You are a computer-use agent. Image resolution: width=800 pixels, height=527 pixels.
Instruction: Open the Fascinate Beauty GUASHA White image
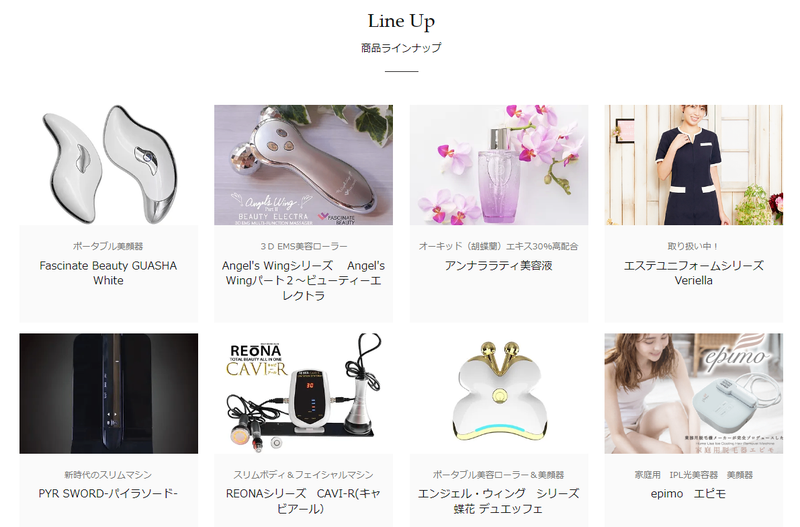[x=109, y=165]
